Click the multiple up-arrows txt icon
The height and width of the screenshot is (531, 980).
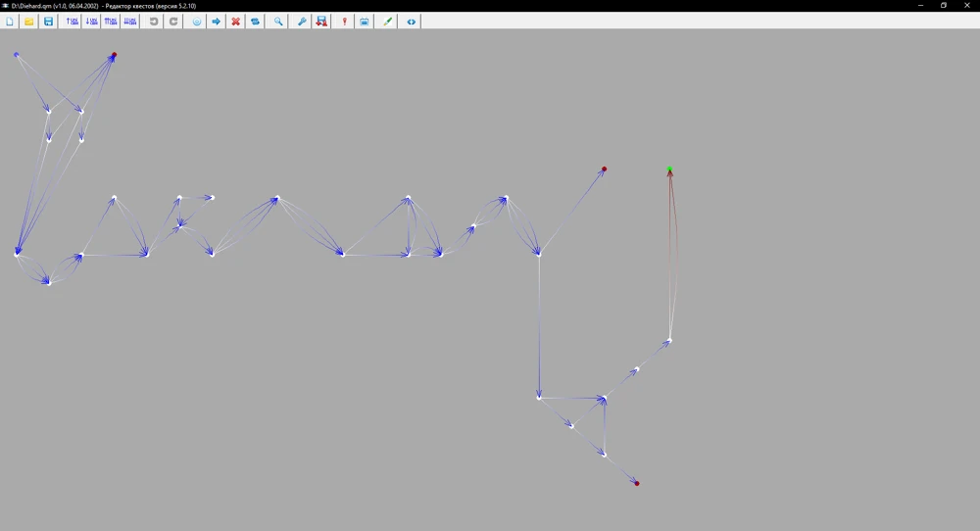pyautogui.click(x=111, y=22)
